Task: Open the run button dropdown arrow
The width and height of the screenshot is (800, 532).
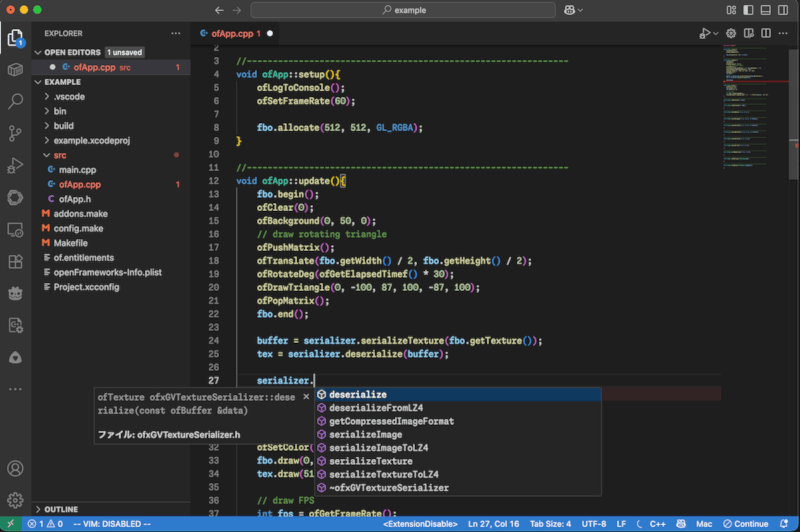Action: pyautogui.click(x=715, y=34)
